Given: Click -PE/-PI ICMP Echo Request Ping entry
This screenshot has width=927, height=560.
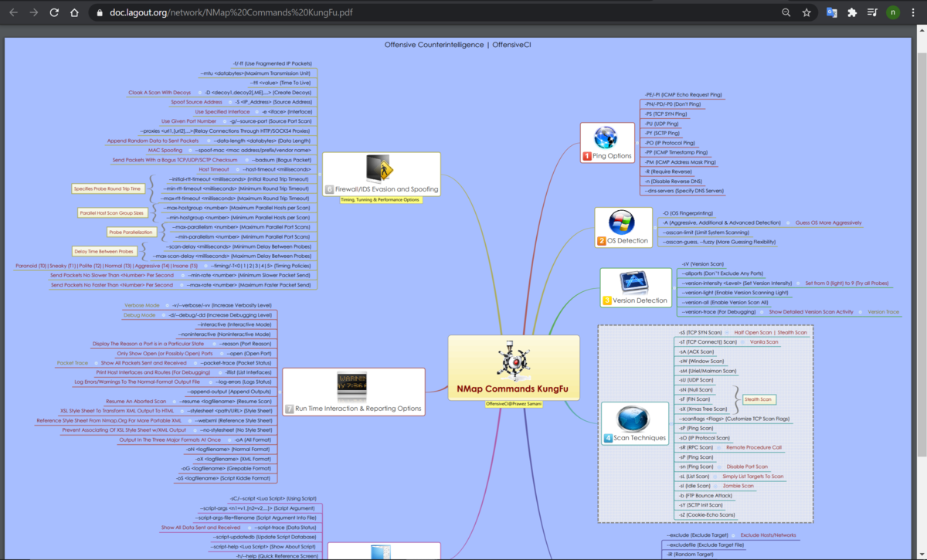Looking at the screenshot, I should [x=683, y=94].
